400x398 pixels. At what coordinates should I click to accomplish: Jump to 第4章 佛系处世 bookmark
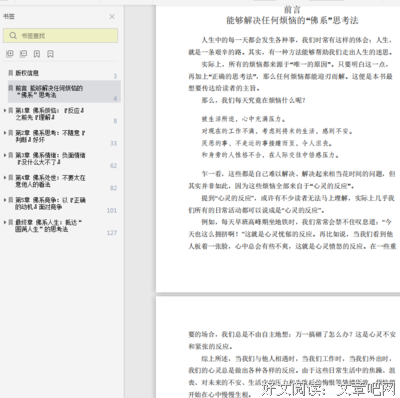point(50,181)
